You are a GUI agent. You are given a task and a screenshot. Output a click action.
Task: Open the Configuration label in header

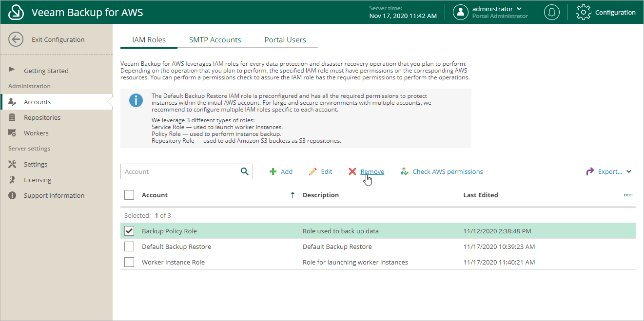[615, 12]
